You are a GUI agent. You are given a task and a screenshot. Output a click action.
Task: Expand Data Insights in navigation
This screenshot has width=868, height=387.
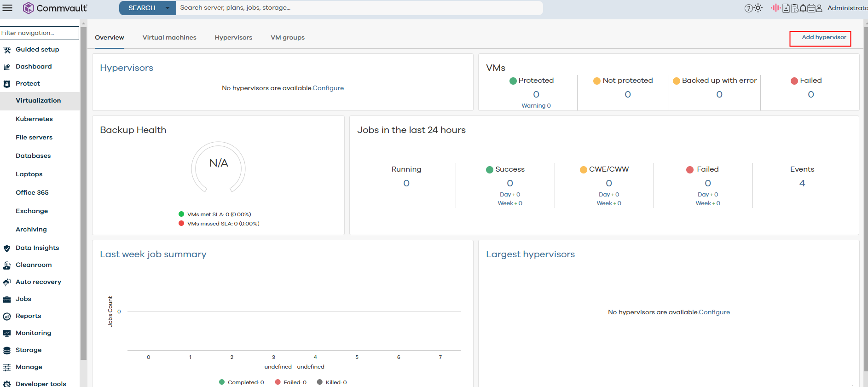[37, 248]
